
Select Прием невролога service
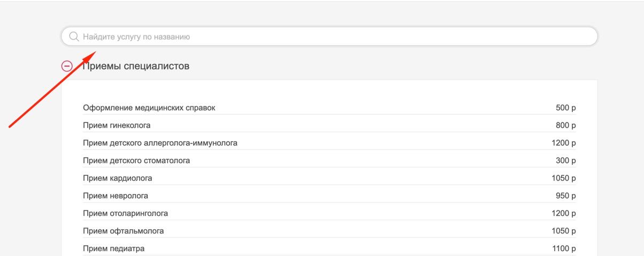tap(116, 196)
